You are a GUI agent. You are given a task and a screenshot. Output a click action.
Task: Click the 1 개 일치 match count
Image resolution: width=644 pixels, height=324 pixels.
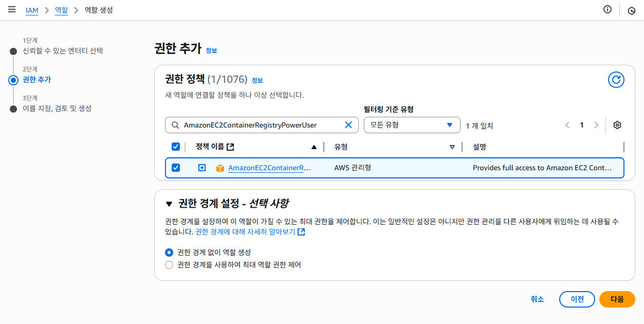coord(480,125)
